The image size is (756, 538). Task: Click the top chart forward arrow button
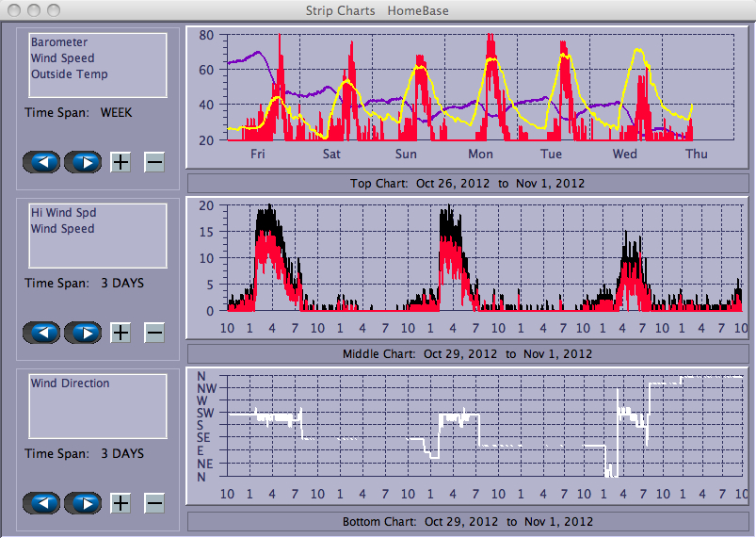(x=83, y=162)
